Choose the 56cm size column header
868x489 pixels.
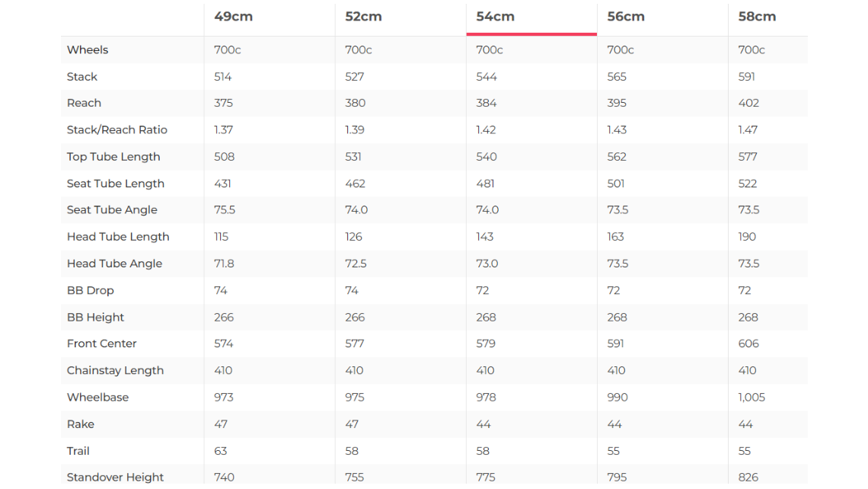click(626, 17)
